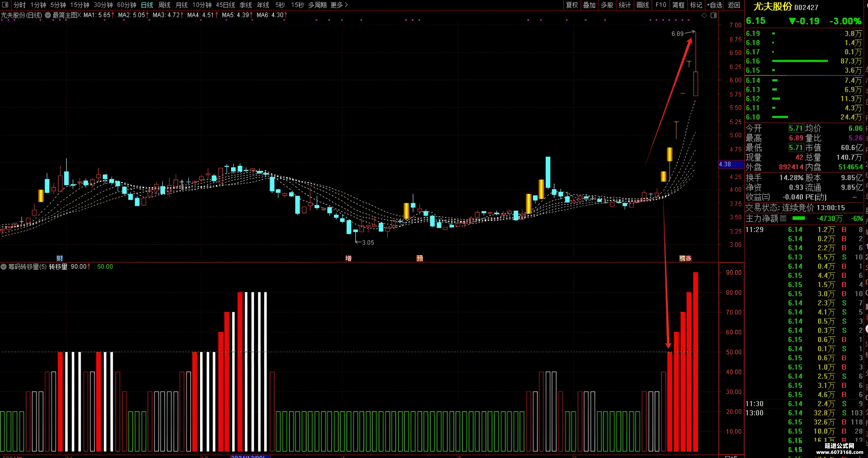The width and height of the screenshot is (868, 458).
Task: Open the F10 company info
Action: pyautogui.click(x=661, y=5)
